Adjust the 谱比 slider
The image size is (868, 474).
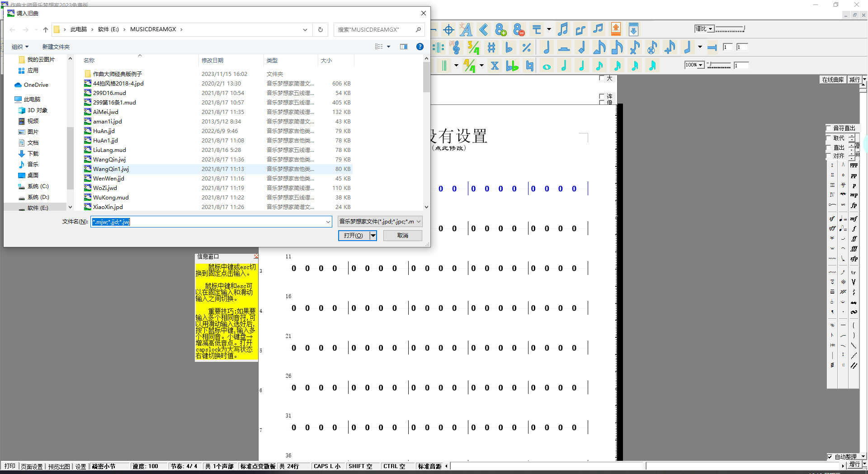pos(730,29)
